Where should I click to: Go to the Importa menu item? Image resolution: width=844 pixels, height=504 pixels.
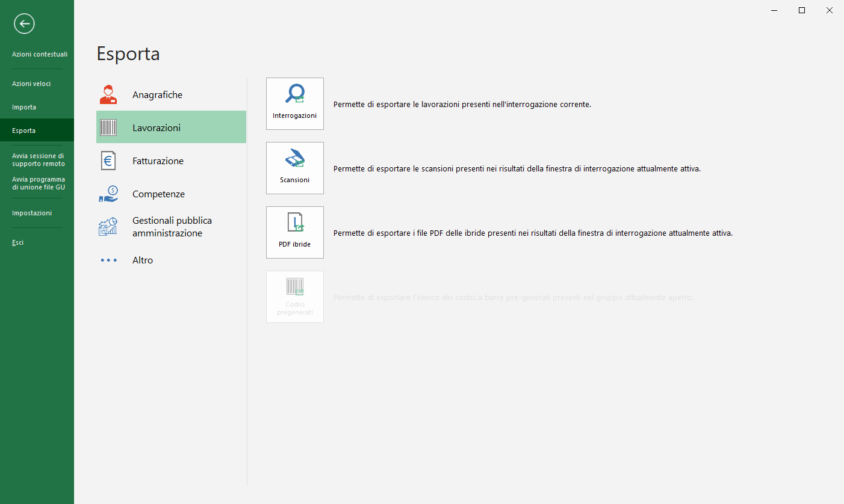[24, 107]
